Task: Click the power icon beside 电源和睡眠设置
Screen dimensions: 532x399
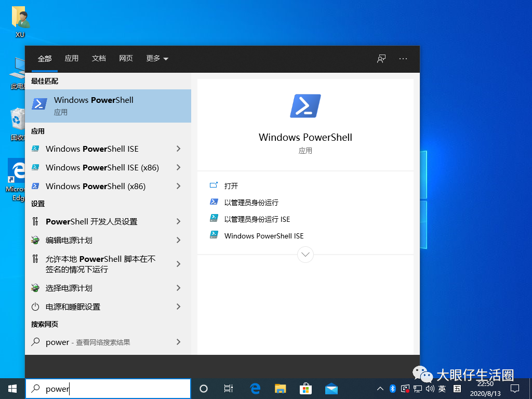Action: [x=35, y=307]
